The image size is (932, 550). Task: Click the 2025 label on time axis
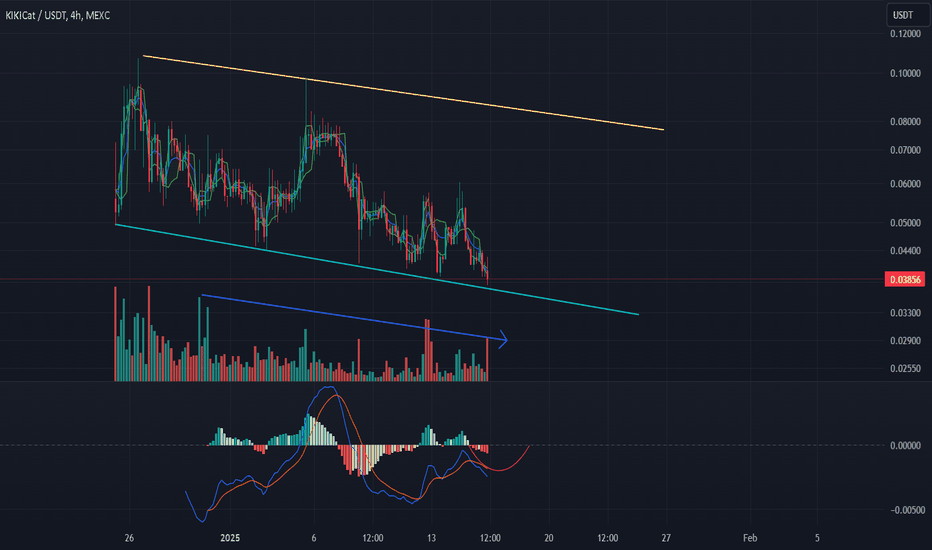pyautogui.click(x=230, y=538)
